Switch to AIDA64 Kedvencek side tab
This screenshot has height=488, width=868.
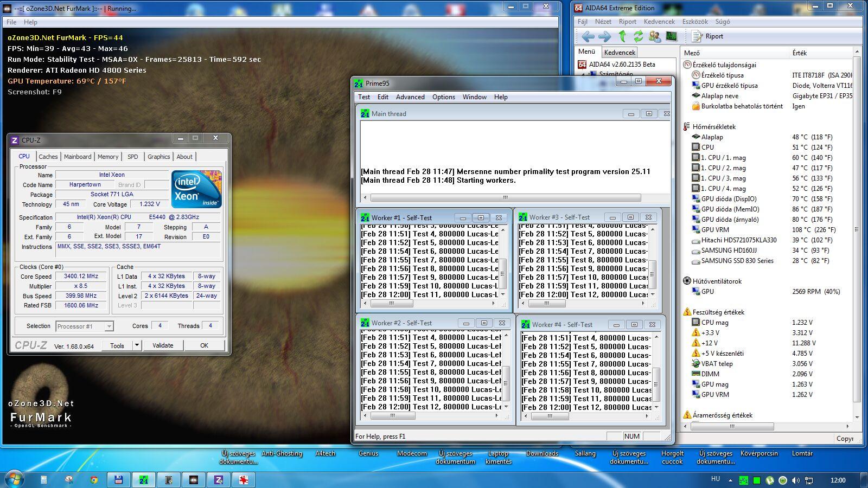tap(620, 53)
